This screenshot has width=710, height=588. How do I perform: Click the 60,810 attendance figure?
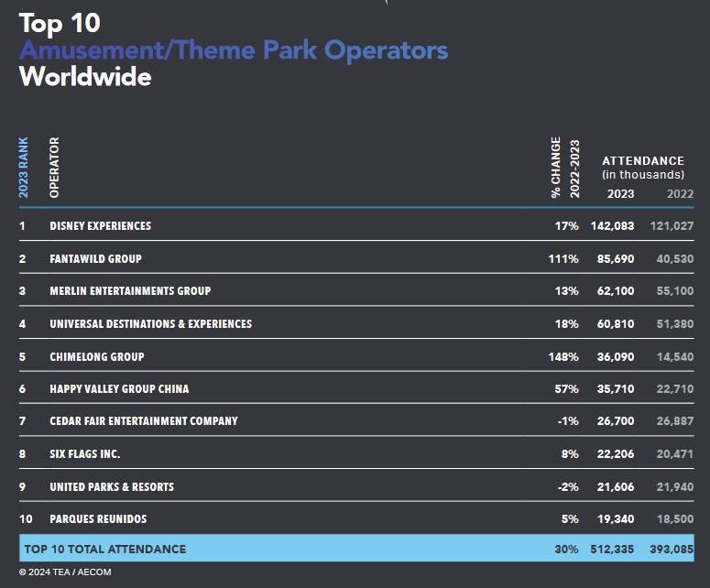click(x=616, y=324)
